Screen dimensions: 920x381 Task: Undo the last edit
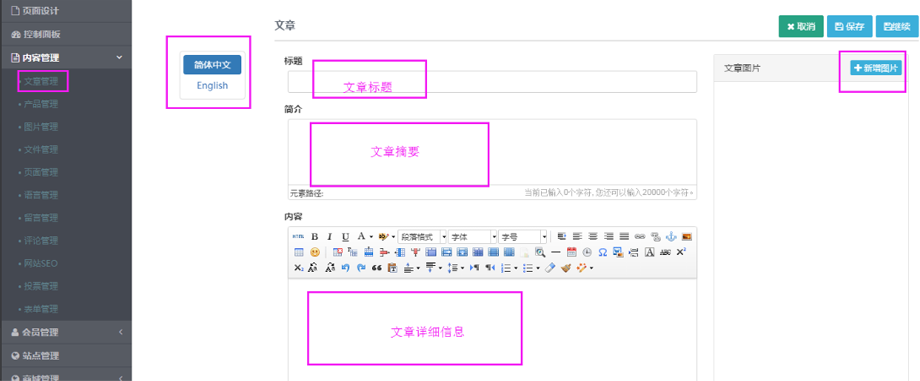point(345,268)
